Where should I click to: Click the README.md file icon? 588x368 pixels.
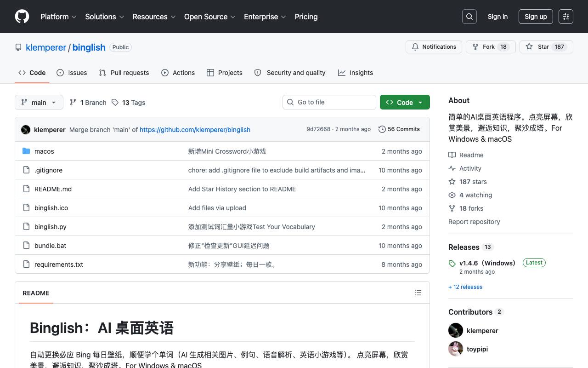point(26,189)
